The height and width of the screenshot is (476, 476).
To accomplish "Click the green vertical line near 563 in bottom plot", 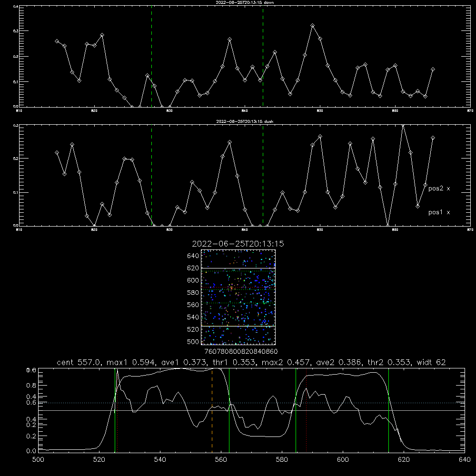I will point(229,410).
